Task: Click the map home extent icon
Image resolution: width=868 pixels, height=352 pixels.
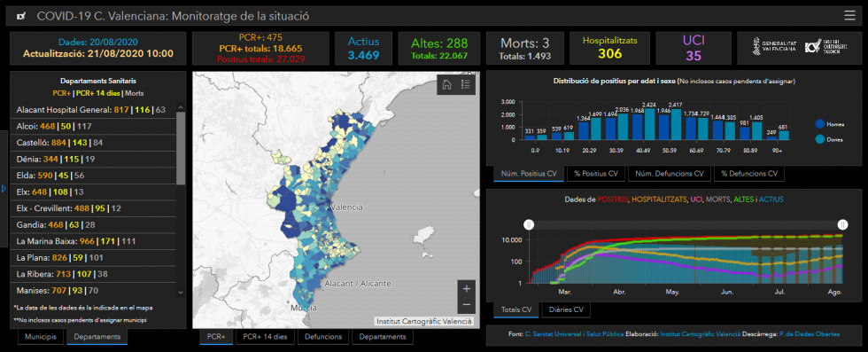Action: (x=447, y=84)
